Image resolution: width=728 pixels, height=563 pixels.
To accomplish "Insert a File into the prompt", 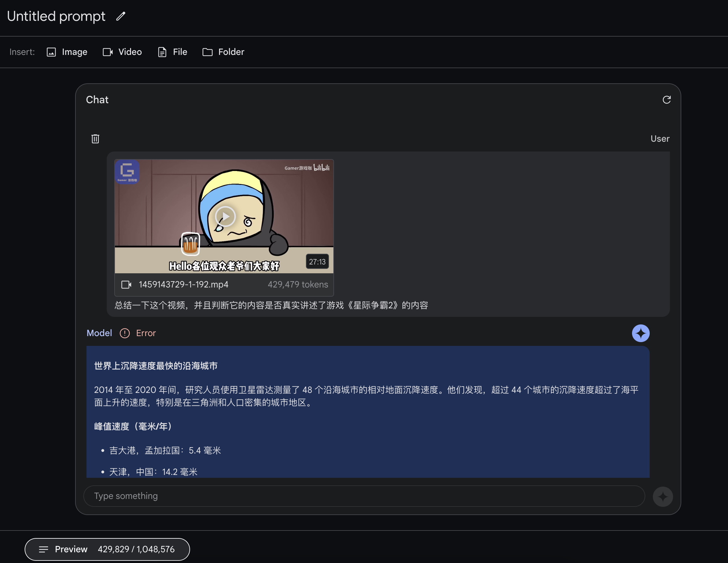I will pos(172,52).
